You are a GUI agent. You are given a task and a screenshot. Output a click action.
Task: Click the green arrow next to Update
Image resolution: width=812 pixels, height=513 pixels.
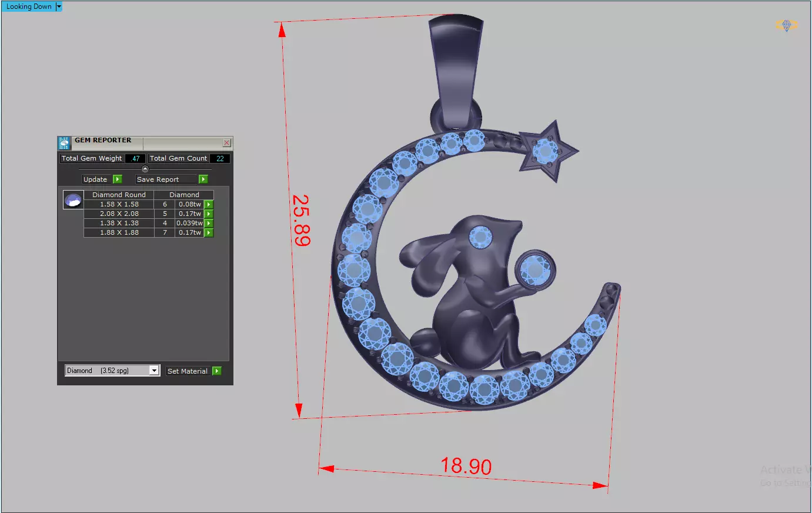118,179
